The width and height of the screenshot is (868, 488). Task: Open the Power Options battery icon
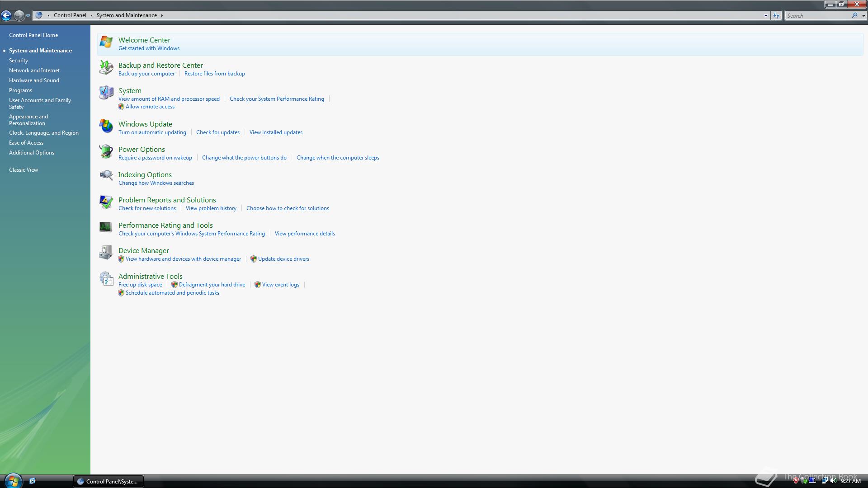click(106, 151)
